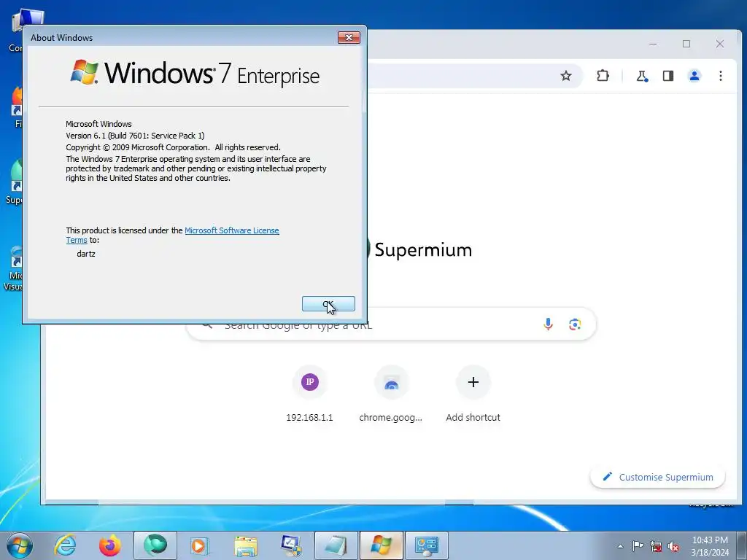The width and height of the screenshot is (747, 560).
Task: Bookmark this page with the star icon
Action: pos(565,76)
